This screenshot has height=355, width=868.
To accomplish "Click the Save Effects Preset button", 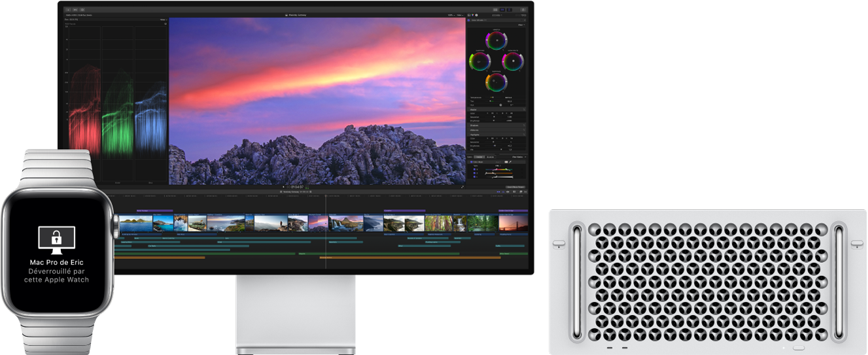I will pos(516,186).
